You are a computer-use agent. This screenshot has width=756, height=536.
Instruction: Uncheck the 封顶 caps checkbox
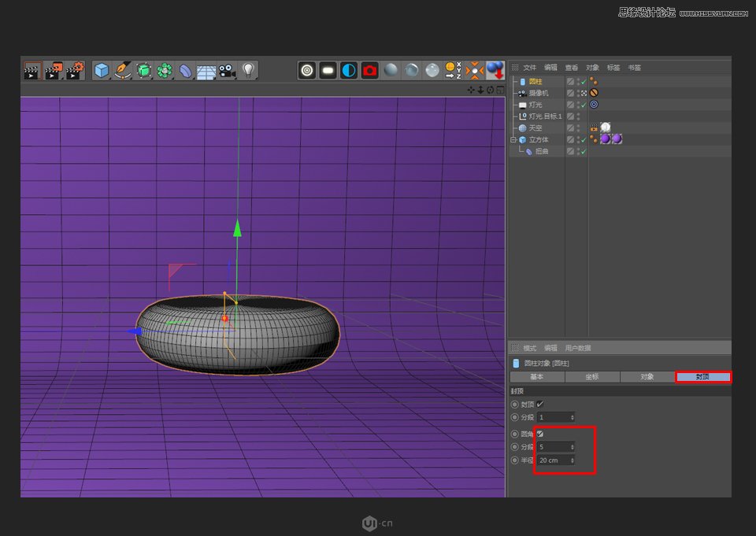tap(540, 404)
